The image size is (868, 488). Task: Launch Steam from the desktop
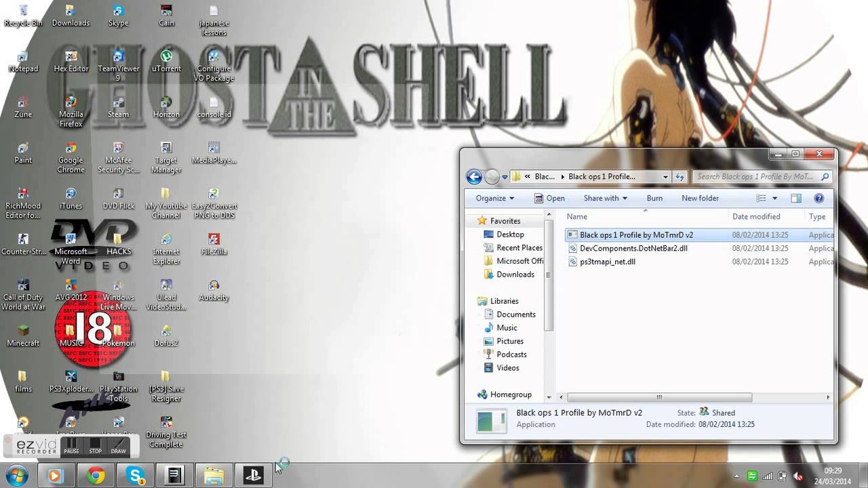pyautogui.click(x=118, y=107)
